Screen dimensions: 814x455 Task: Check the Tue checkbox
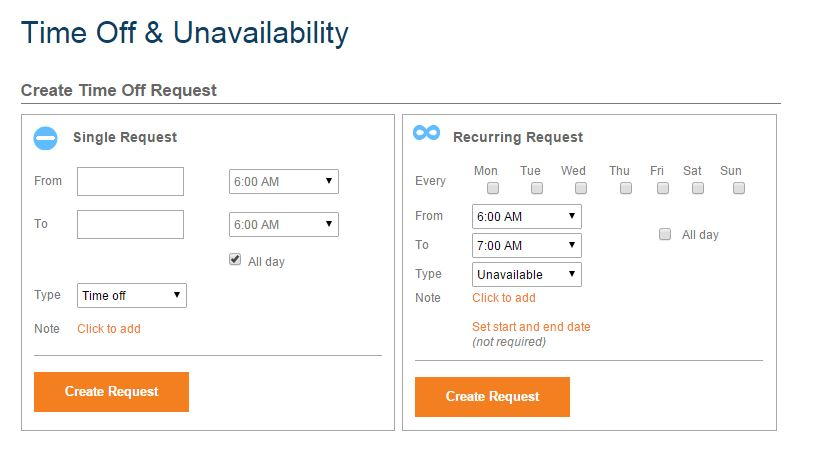(x=537, y=188)
